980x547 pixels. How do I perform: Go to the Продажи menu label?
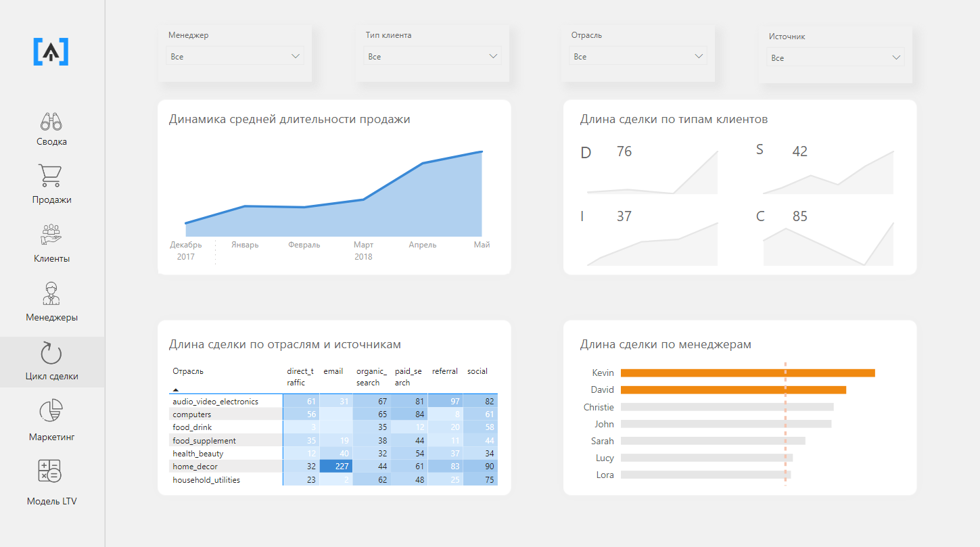click(x=51, y=200)
